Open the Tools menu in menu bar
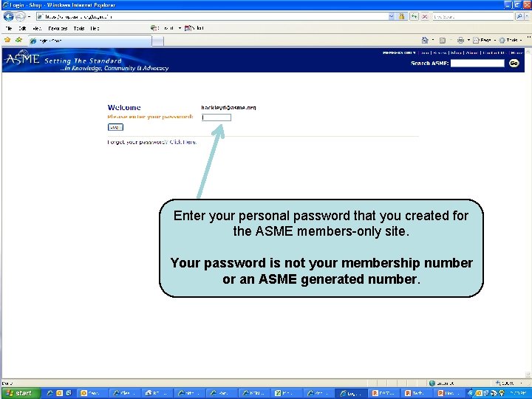Viewport: 532px width, 399px height. pos(79,29)
